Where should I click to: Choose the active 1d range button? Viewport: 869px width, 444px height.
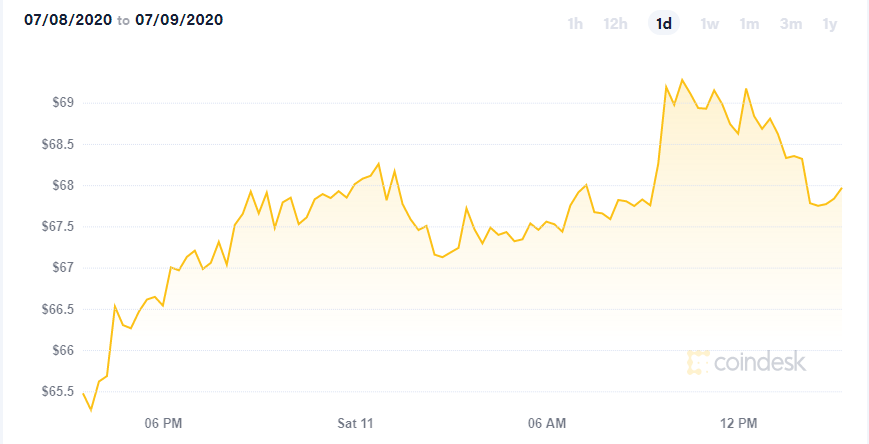[x=663, y=24]
